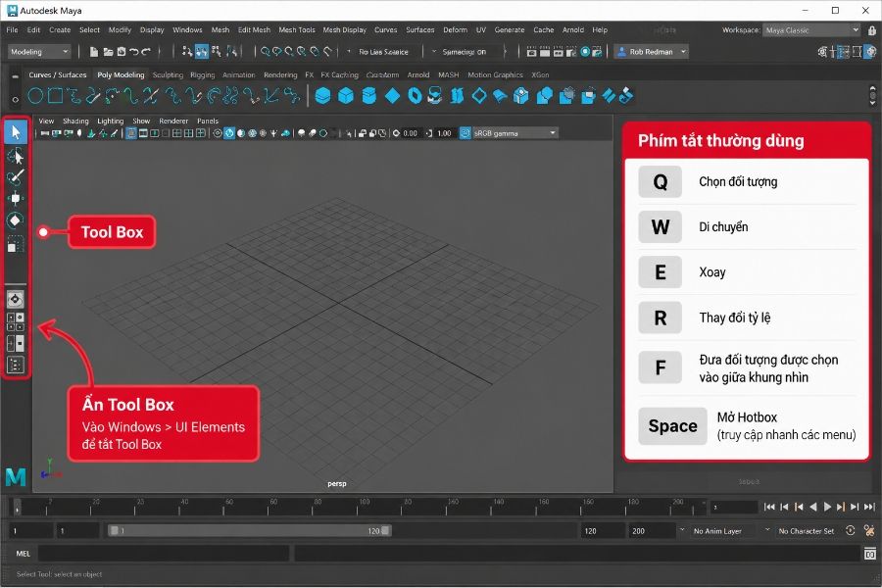Open the sRGB gamma view transform dropdown
Image resolution: width=882 pixels, height=588 pixels.
click(515, 133)
